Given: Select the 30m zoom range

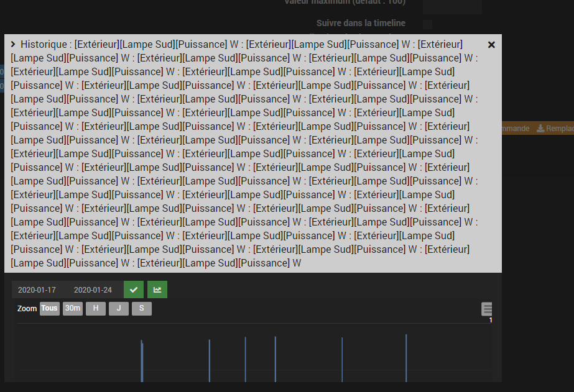Looking at the screenshot, I should tap(73, 308).
